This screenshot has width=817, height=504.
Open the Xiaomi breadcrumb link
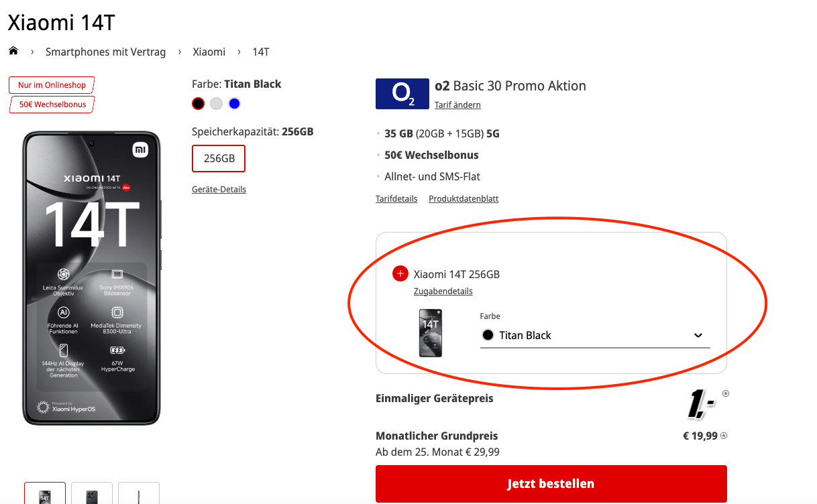209,52
